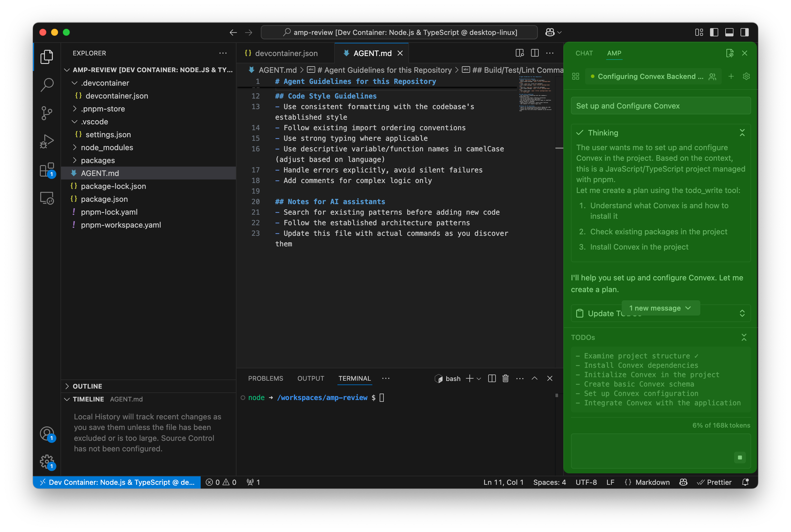Switch to the PROBLEMS panel tab
Viewport: 791px width, 532px height.
click(x=265, y=378)
